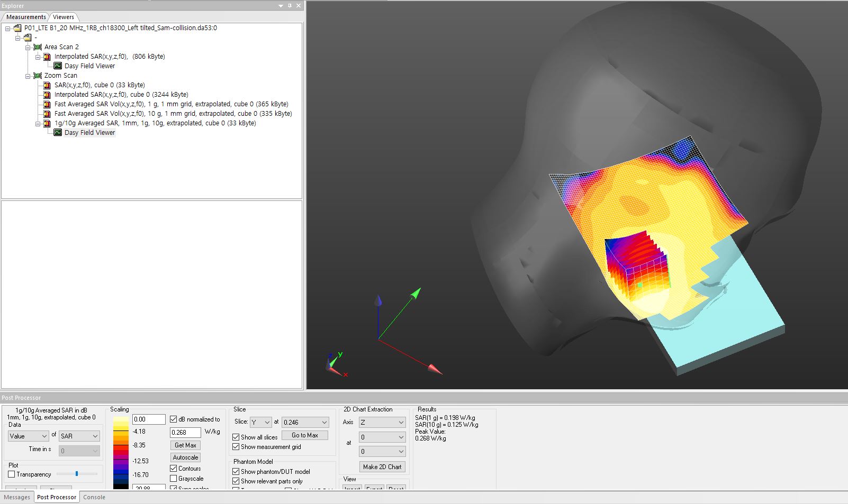Uncheck the Contours option
This screenshot has height=504, width=848.
point(174,469)
